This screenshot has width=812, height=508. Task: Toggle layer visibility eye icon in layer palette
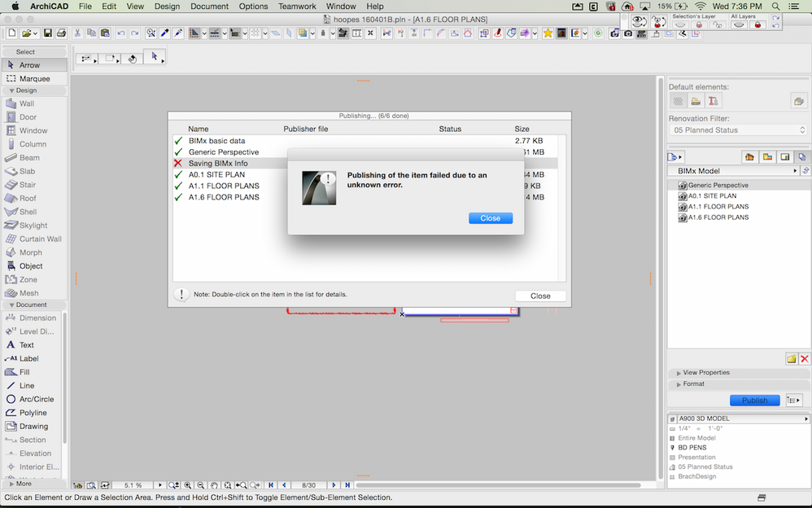pos(639,21)
